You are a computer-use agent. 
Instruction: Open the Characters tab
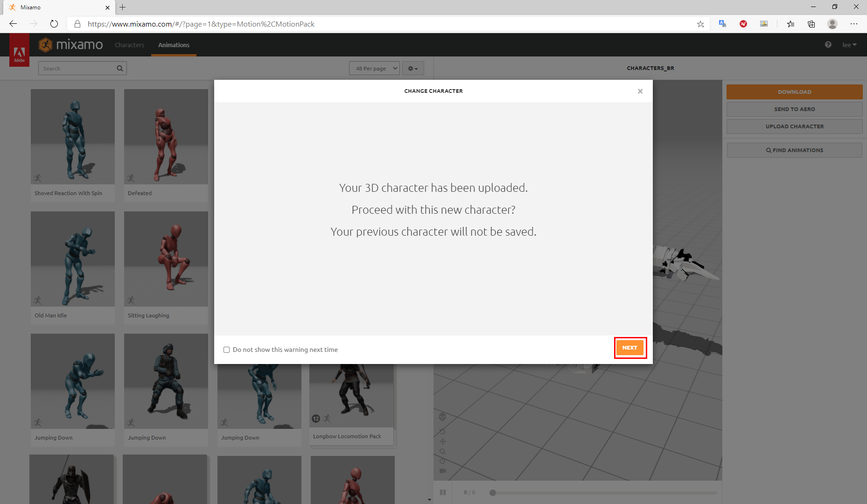click(x=129, y=45)
